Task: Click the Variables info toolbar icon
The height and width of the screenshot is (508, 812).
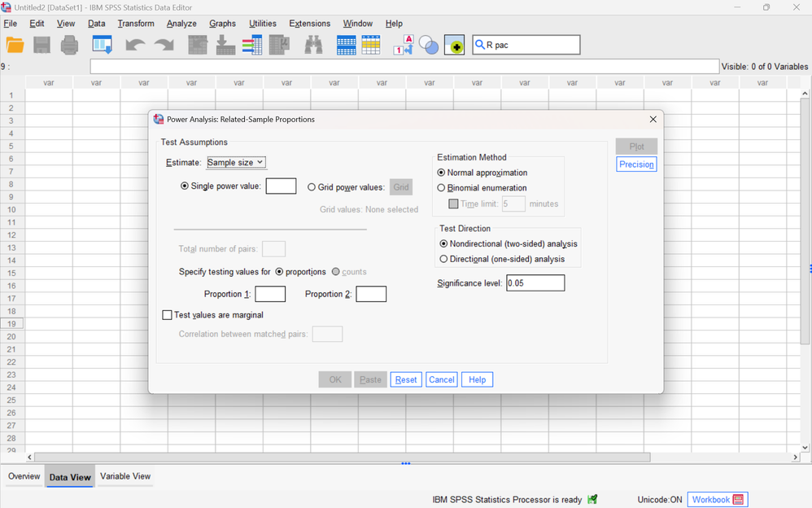Action: (x=252, y=45)
